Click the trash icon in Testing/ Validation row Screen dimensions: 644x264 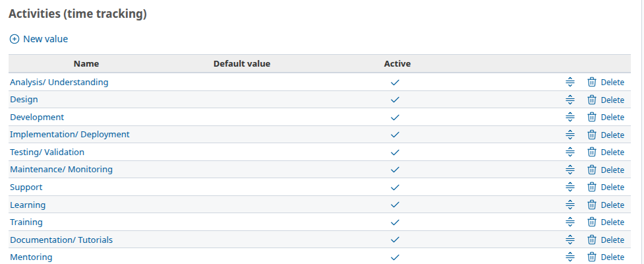tap(592, 152)
